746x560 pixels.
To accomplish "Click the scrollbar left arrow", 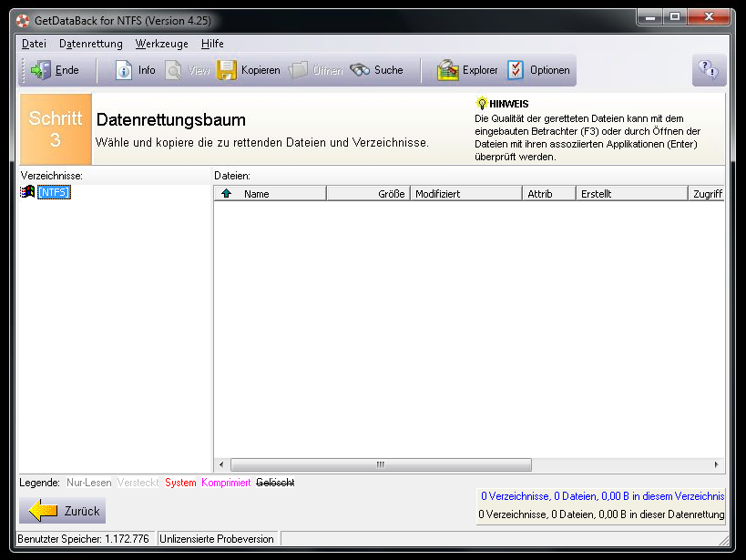I will [x=221, y=464].
